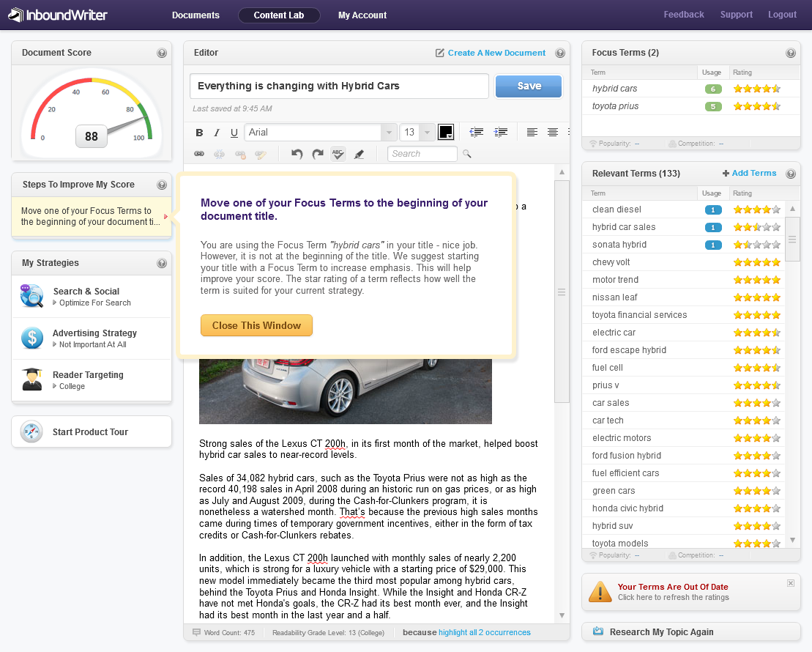The image size is (812, 652).
Task: Click the insert link chain icon
Action: click(x=199, y=154)
